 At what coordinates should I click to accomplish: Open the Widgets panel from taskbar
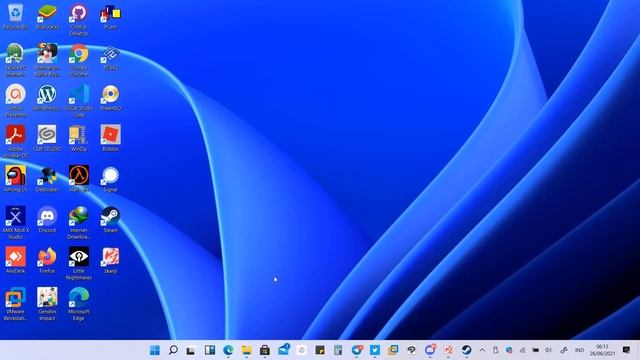coord(210,350)
